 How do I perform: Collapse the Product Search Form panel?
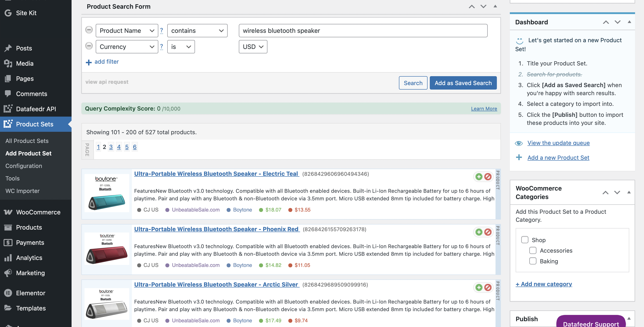495,6
